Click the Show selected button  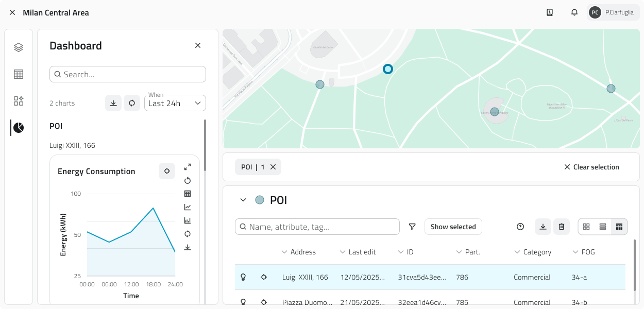click(453, 227)
